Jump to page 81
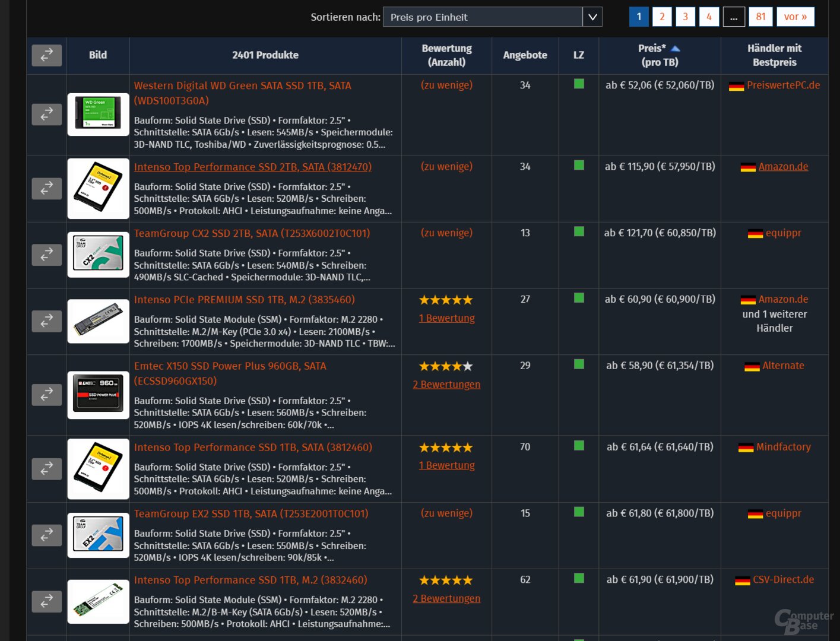This screenshot has width=840, height=641. click(x=760, y=17)
